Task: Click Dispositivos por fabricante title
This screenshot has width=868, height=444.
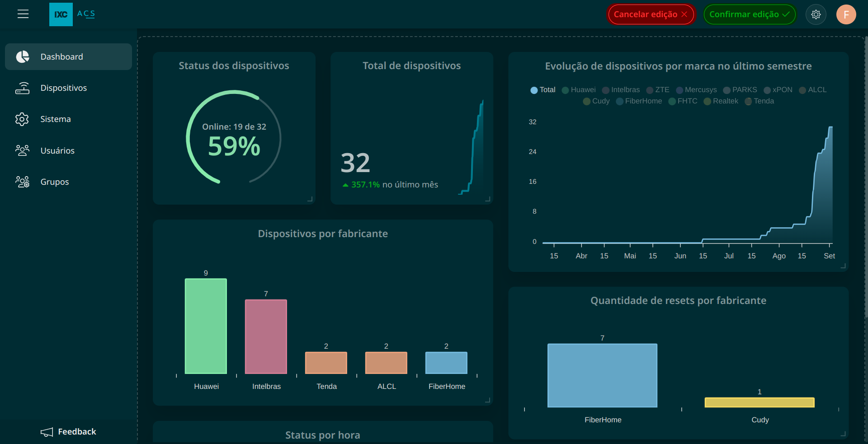Action: [323, 234]
